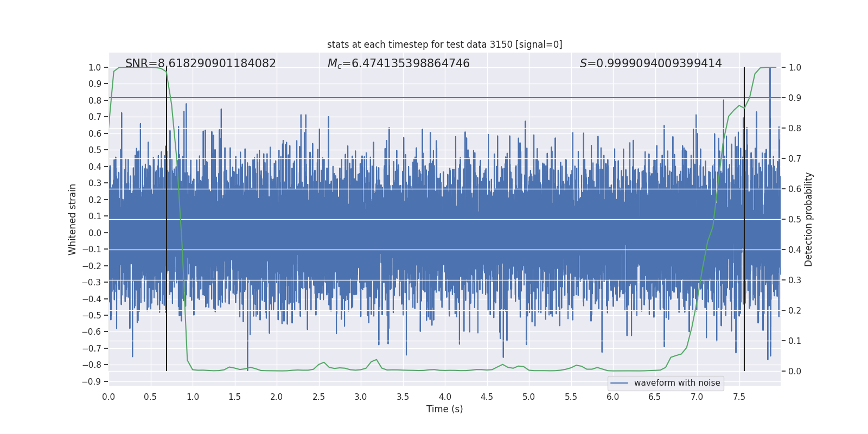Click the 5.5 time axis tick label
The height and width of the screenshot is (434, 868).
[571, 397]
